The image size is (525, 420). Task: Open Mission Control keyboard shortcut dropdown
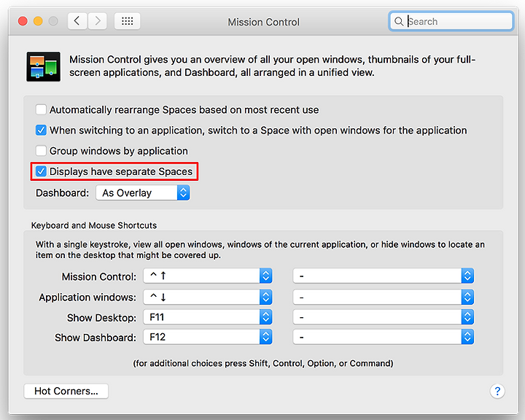point(208,276)
